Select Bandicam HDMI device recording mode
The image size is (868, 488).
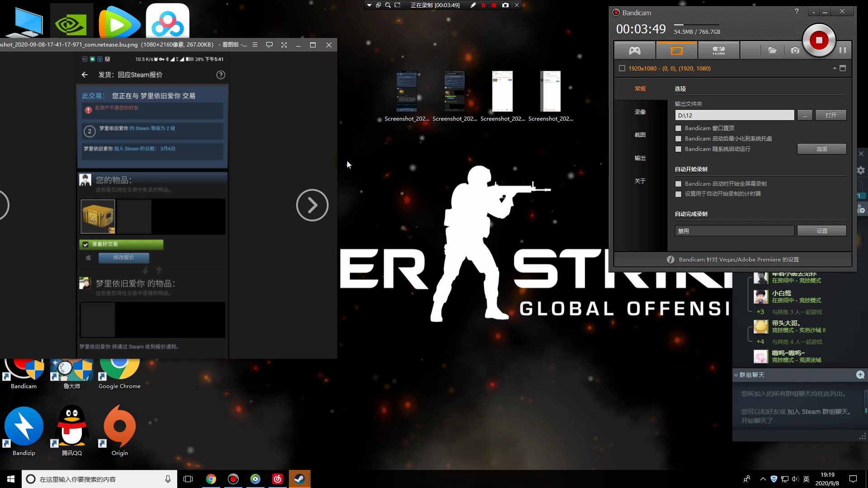pyautogui.click(x=718, y=50)
